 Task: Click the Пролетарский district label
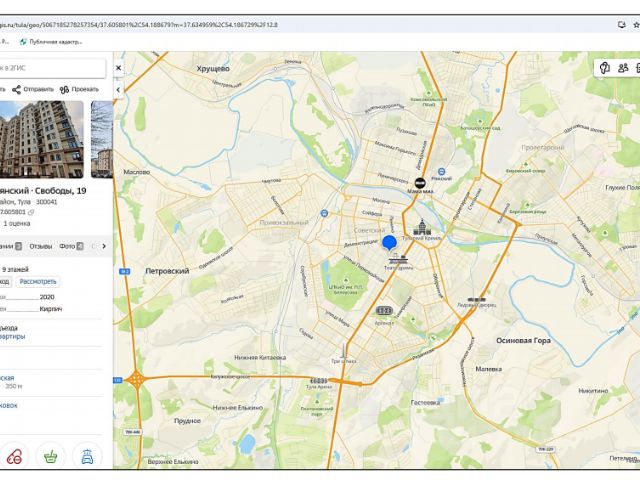(x=543, y=147)
